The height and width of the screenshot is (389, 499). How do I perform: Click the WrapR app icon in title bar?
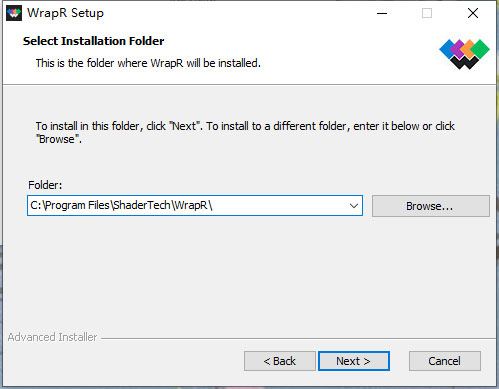pyautogui.click(x=14, y=13)
